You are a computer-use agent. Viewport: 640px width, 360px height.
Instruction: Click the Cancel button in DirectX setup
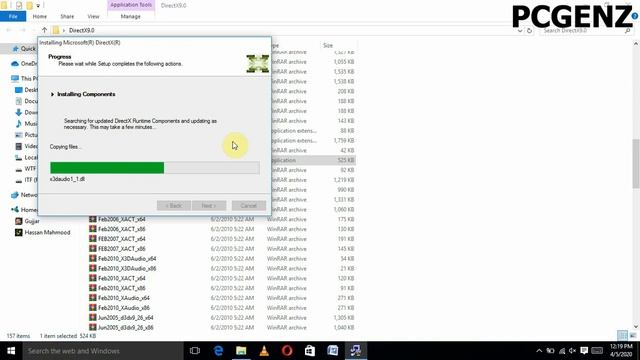click(x=249, y=205)
